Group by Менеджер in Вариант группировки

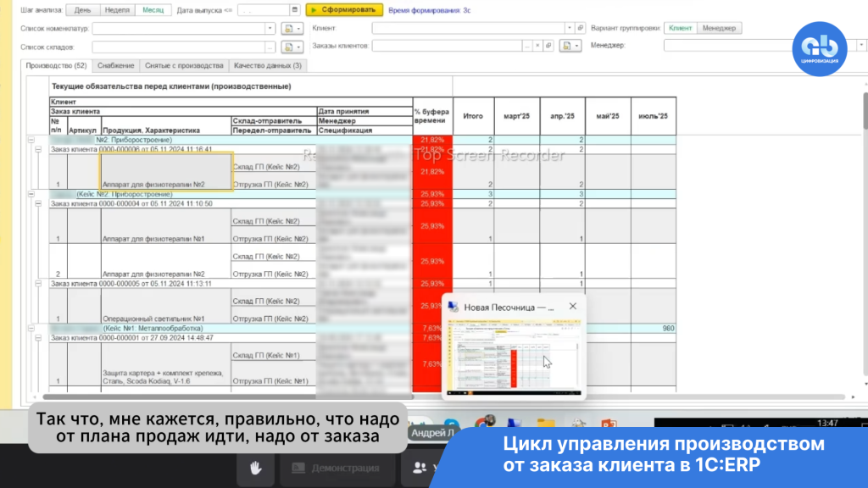pos(719,28)
